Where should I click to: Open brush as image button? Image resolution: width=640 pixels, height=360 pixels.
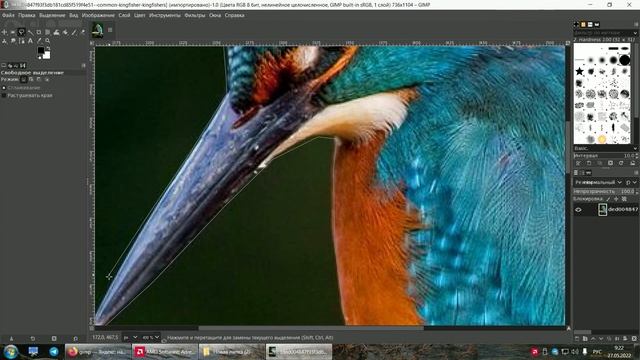click(x=632, y=163)
